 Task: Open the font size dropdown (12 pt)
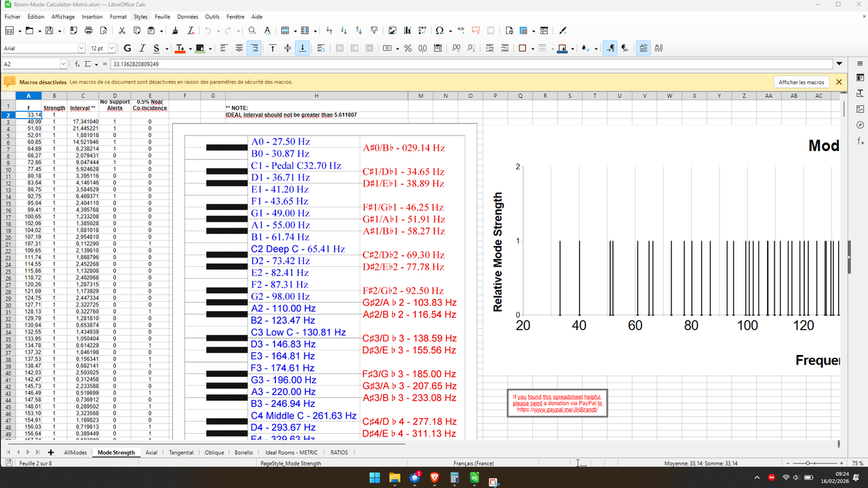click(112, 48)
